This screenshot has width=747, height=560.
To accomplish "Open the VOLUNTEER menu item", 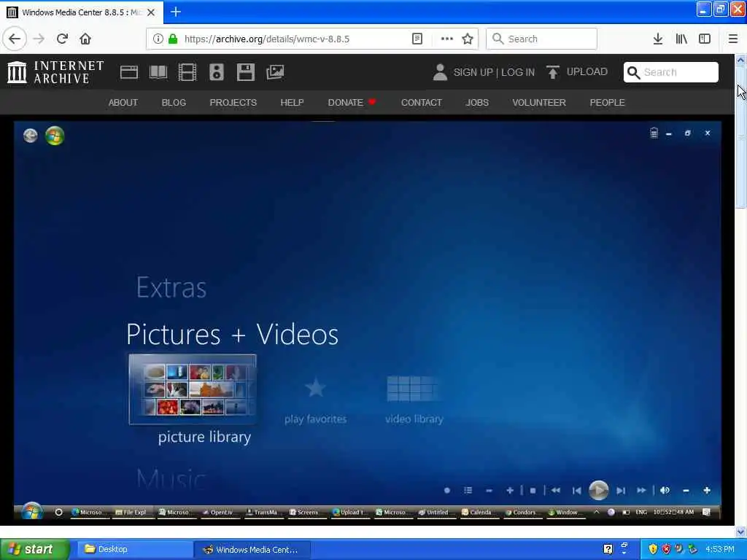I will coord(539,102).
